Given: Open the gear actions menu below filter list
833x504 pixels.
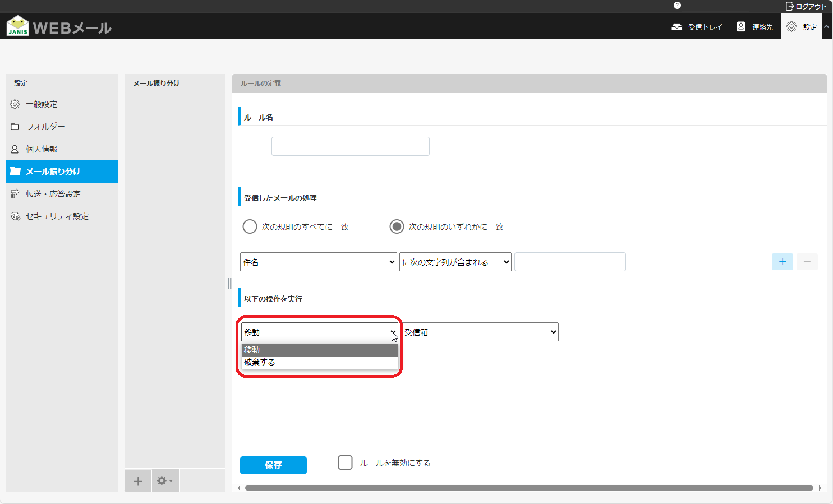Looking at the screenshot, I should (164, 481).
